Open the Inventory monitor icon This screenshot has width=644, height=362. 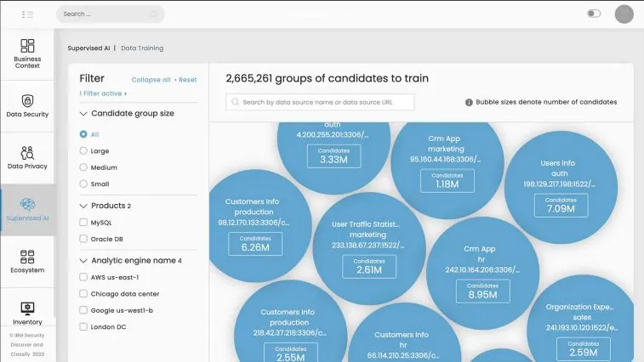click(27, 308)
